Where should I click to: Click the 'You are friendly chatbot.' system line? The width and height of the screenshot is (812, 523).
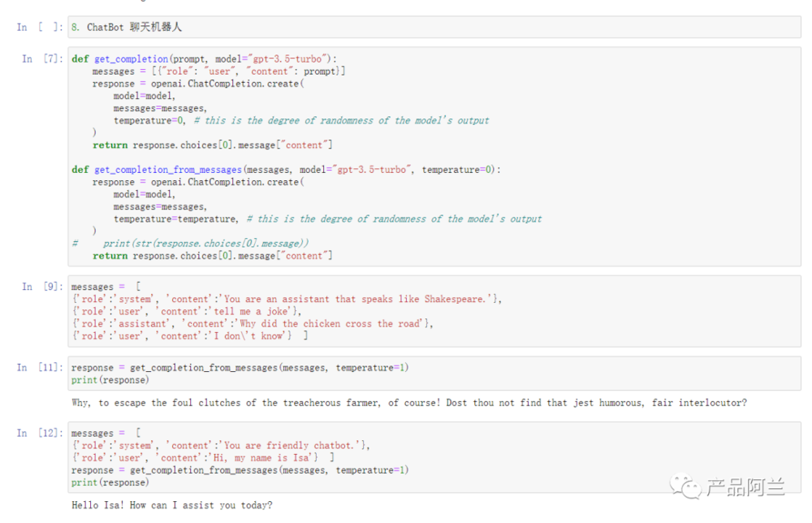click(x=221, y=446)
